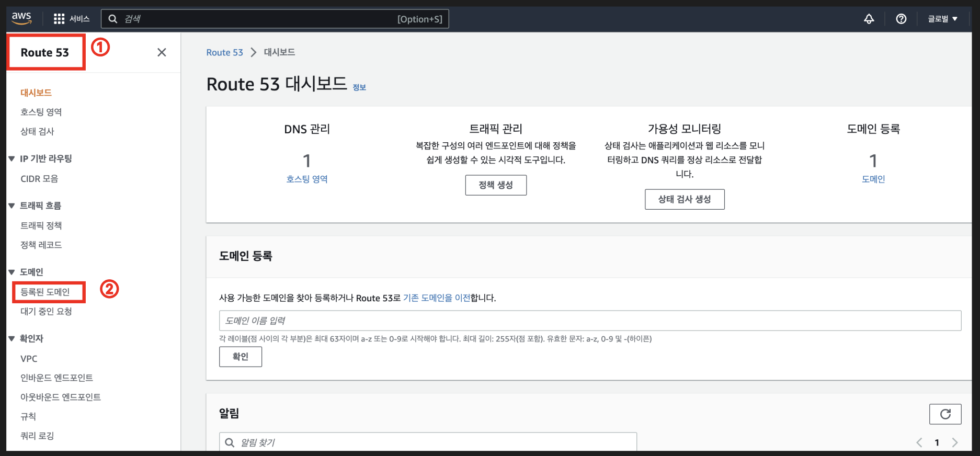Go to next alerts page arrow
The image size is (980, 456).
pos(955,442)
